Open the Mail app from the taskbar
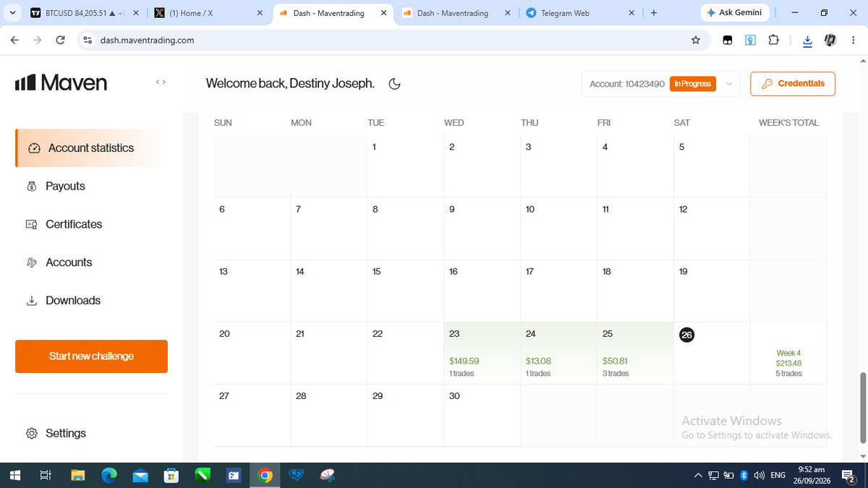 click(140, 476)
